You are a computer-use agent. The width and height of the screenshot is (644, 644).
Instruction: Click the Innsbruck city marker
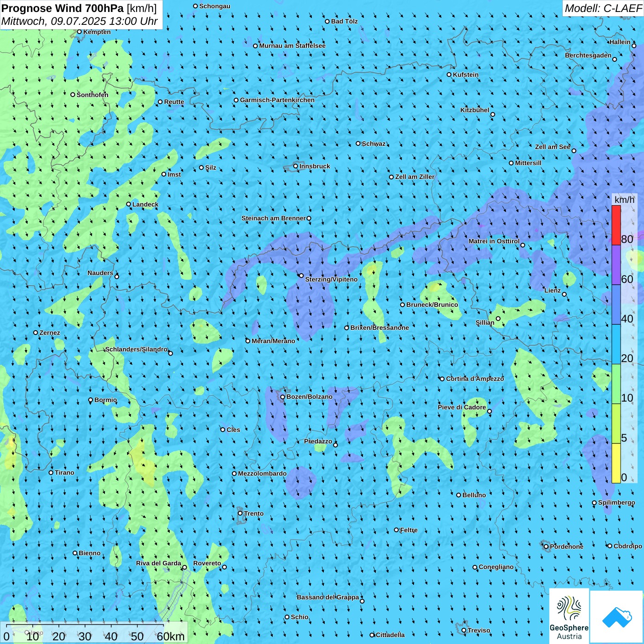296,166
